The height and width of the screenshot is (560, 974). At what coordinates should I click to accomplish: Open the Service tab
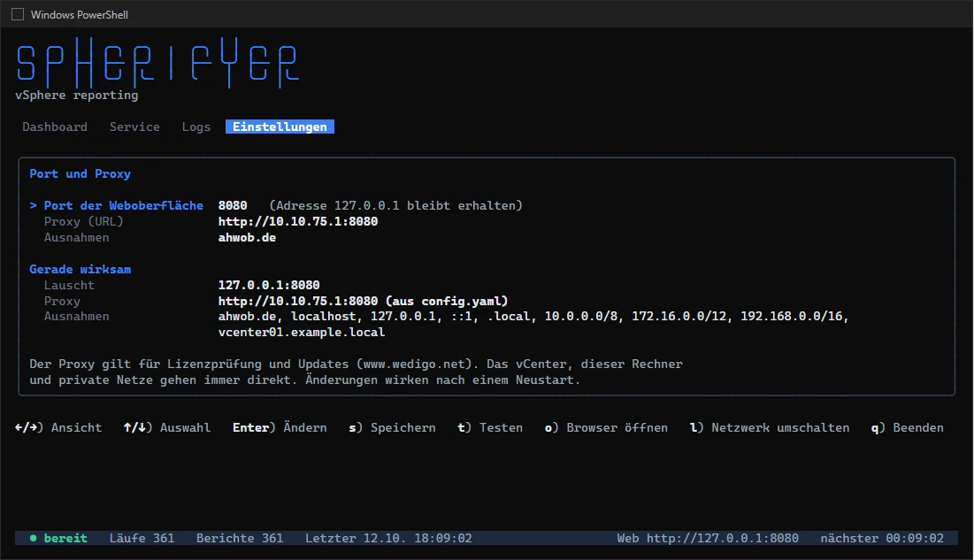[x=134, y=127]
